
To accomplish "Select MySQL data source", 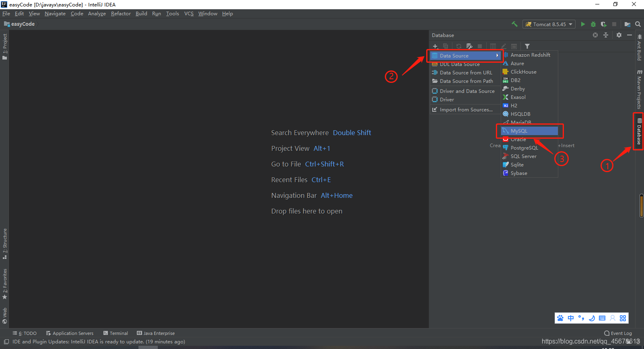I will [x=529, y=131].
